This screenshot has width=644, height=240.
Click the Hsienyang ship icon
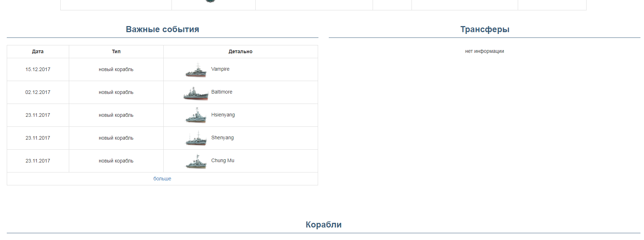[196, 115]
